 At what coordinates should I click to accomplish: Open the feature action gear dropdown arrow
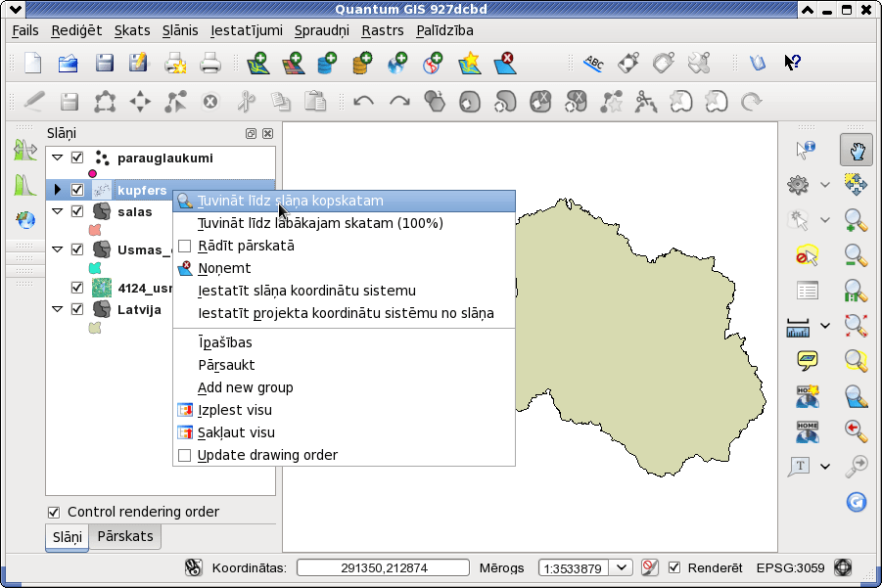[824, 184]
